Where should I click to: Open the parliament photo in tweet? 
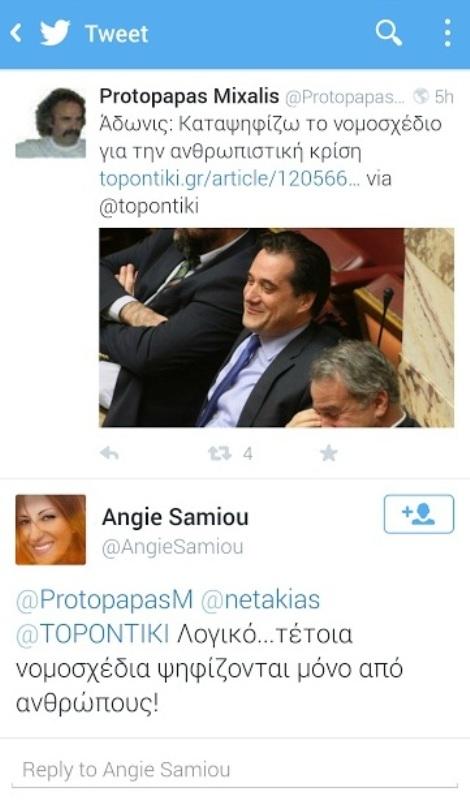click(x=276, y=328)
